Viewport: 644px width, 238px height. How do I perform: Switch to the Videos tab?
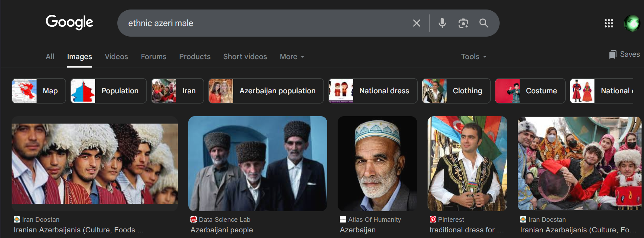pyautogui.click(x=116, y=57)
